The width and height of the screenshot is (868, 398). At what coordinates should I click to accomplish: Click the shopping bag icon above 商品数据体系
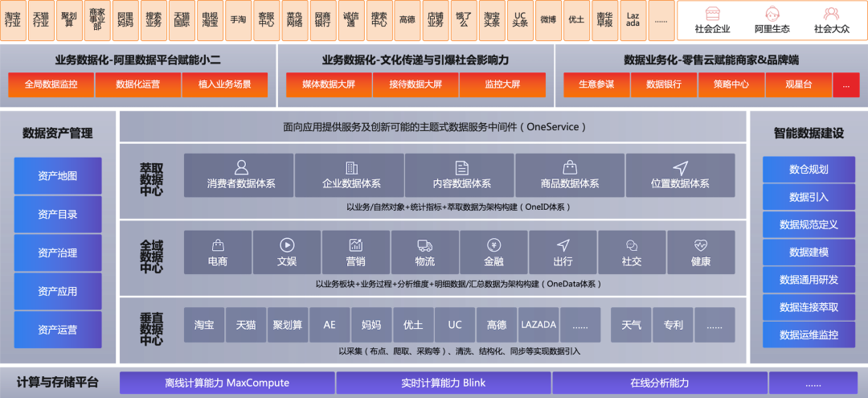click(x=570, y=167)
